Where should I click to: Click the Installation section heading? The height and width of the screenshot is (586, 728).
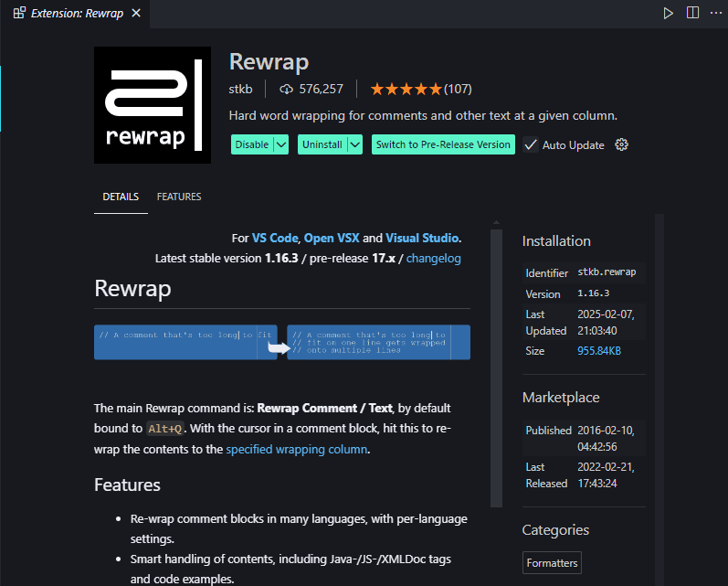(556, 240)
